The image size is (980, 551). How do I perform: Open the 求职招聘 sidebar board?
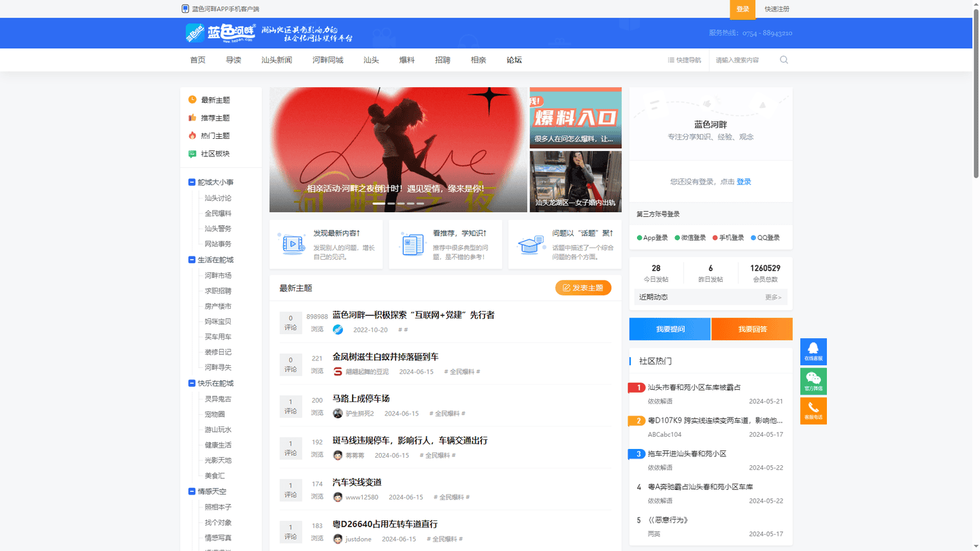click(218, 291)
